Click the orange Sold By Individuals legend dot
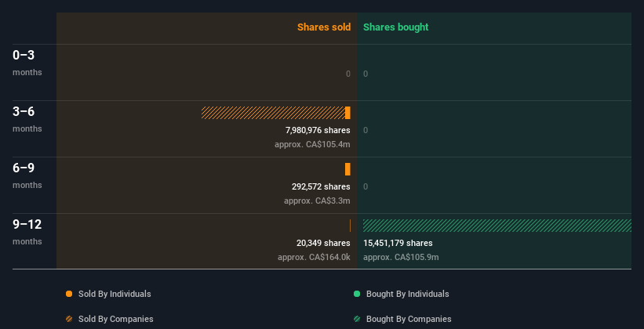The width and height of the screenshot is (644, 329). (69, 294)
